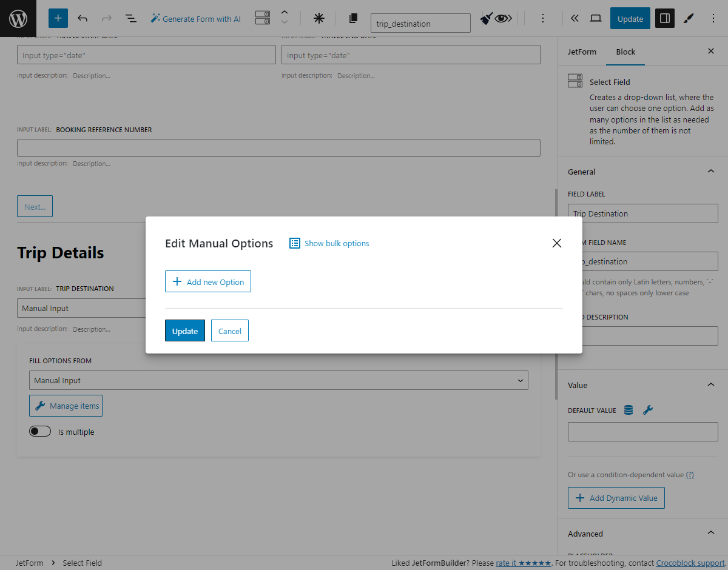Collapse the Advanced settings section

710,532
